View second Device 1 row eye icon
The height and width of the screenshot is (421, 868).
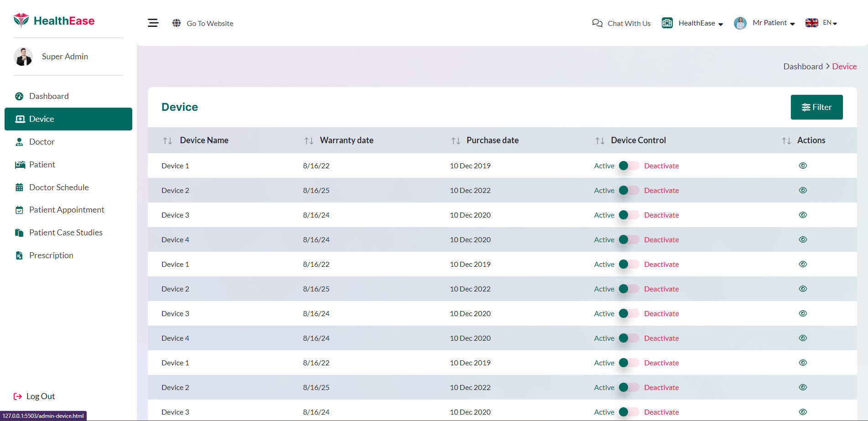(803, 264)
